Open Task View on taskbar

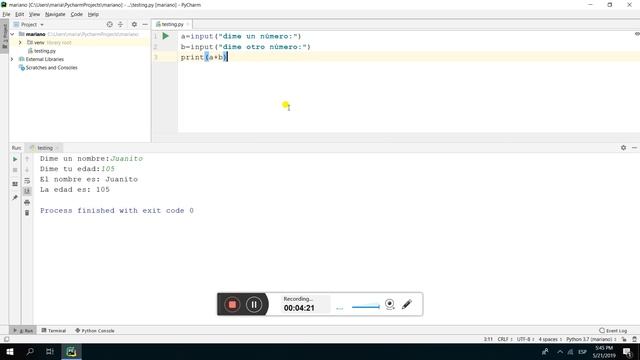[50, 351]
